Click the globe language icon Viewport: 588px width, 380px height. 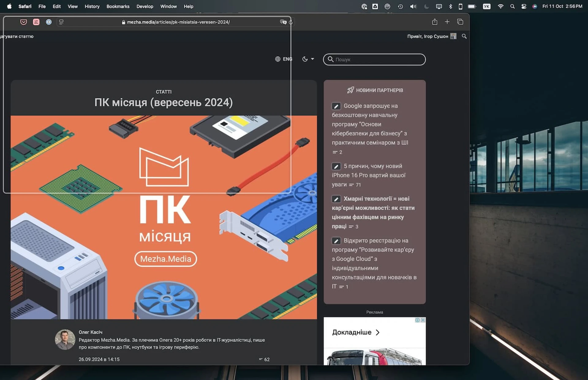coord(278,59)
